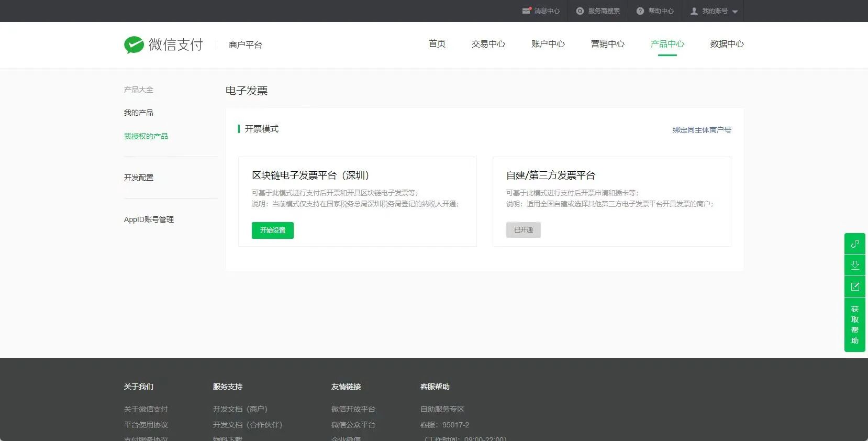Click the 服务支持 footer heading
Viewport: 868px width, 441px height.
coord(228,387)
